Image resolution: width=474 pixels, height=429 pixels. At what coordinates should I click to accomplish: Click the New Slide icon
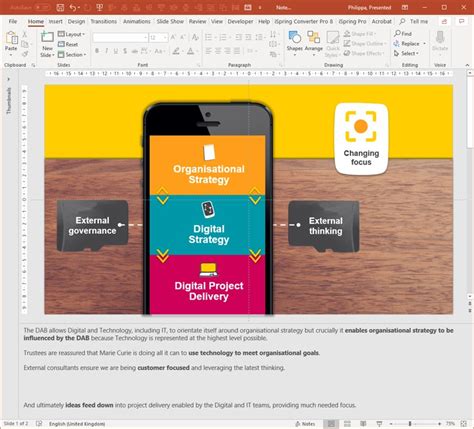point(47,37)
